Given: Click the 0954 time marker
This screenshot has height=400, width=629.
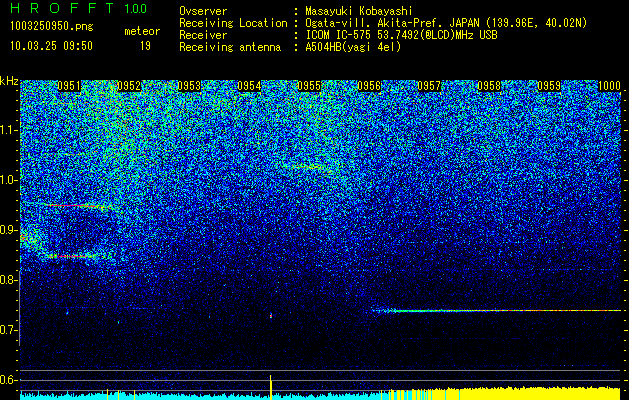Looking at the screenshot, I should click(x=249, y=86).
